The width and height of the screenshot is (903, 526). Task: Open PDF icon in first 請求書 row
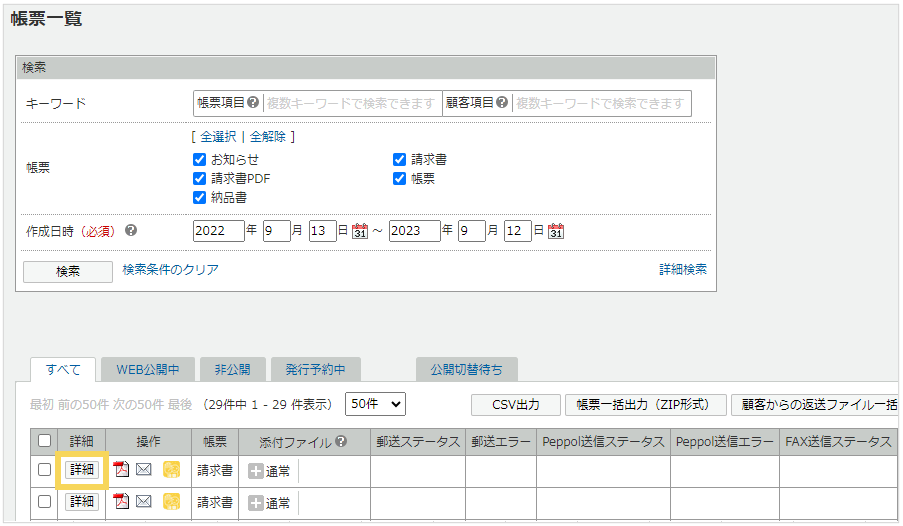pyautogui.click(x=121, y=470)
